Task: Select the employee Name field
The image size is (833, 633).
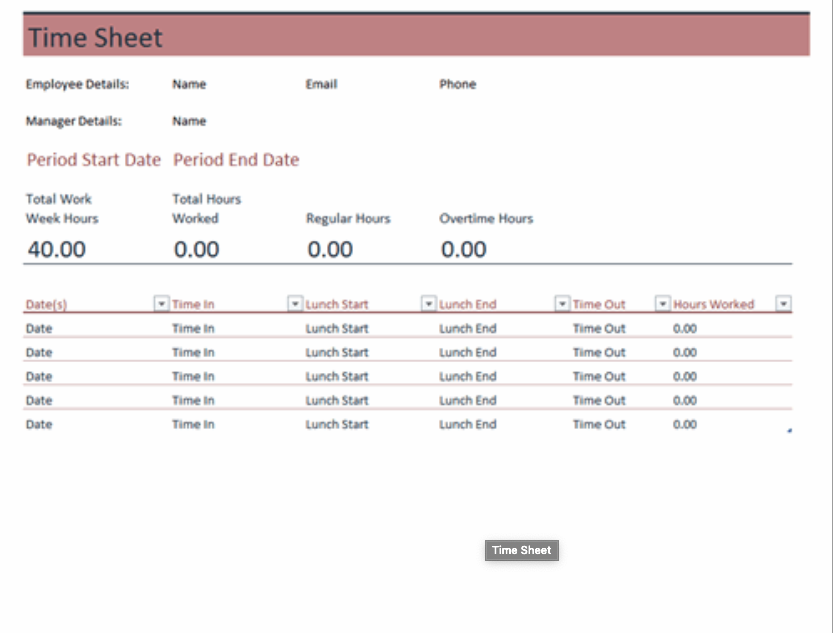Action: tap(189, 85)
